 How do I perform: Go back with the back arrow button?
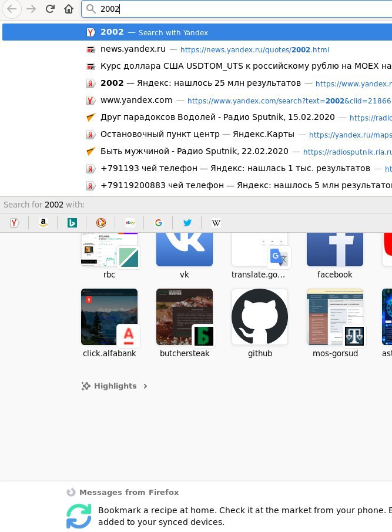point(12,9)
